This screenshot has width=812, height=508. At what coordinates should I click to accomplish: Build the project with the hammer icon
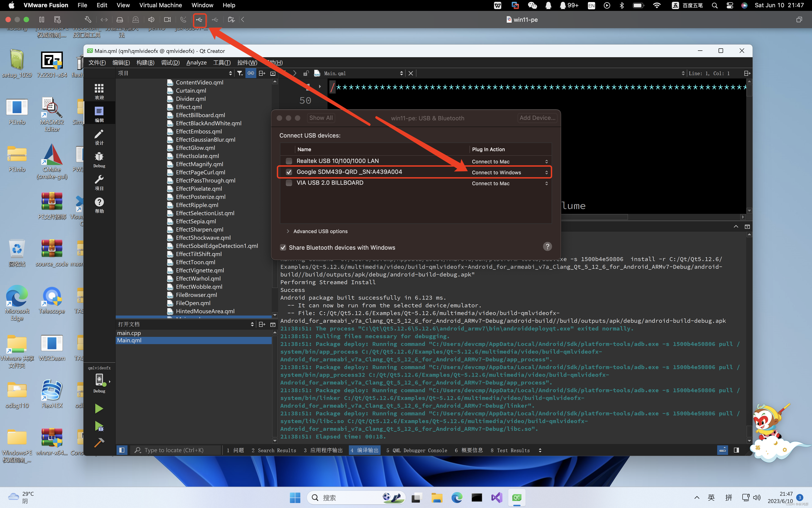tap(99, 442)
